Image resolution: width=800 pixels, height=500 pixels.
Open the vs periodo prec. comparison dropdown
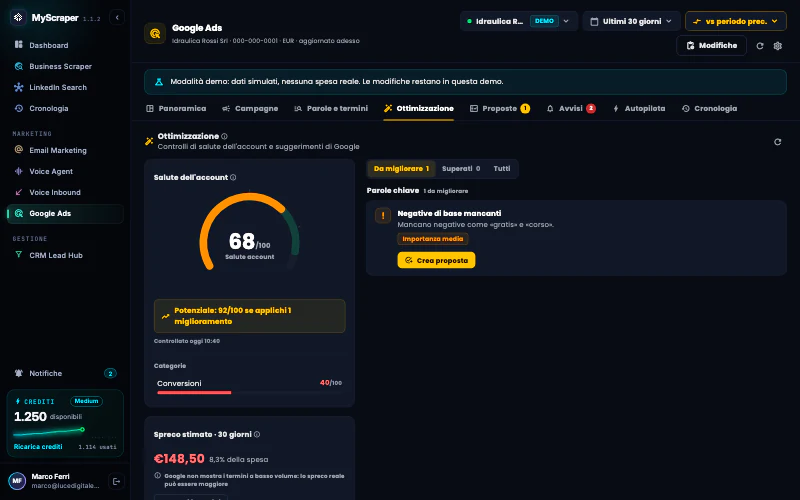click(x=736, y=21)
